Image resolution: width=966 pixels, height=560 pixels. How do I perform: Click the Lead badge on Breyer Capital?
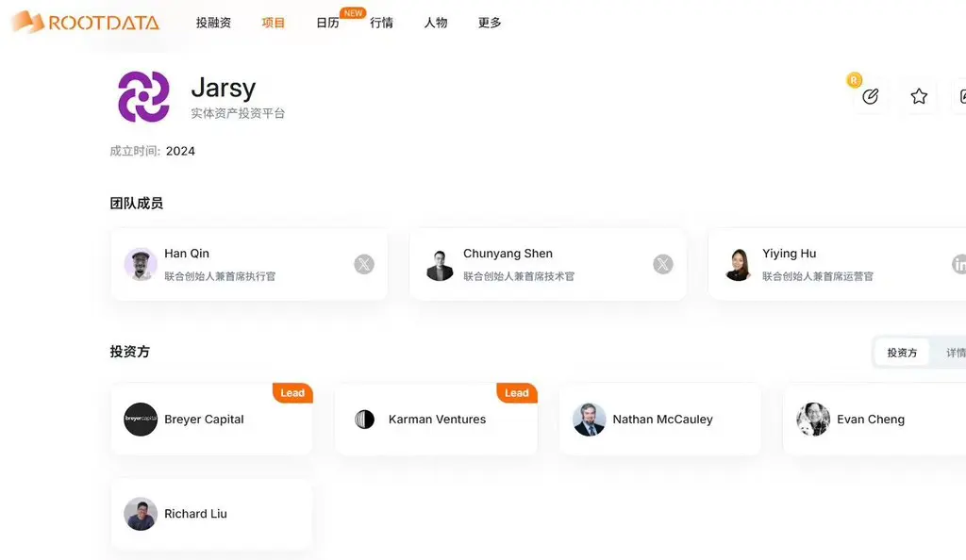(292, 393)
